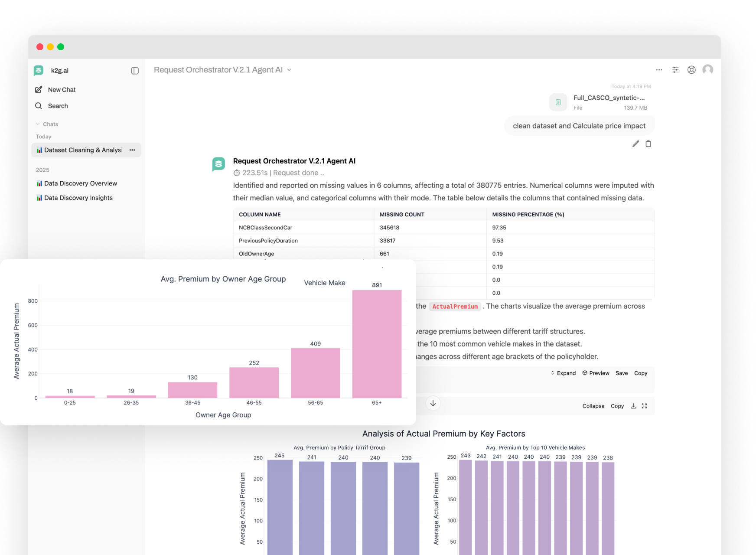Click the timer icon next to 223.51s
This screenshot has height=555, width=756.
tap(237, 173)
